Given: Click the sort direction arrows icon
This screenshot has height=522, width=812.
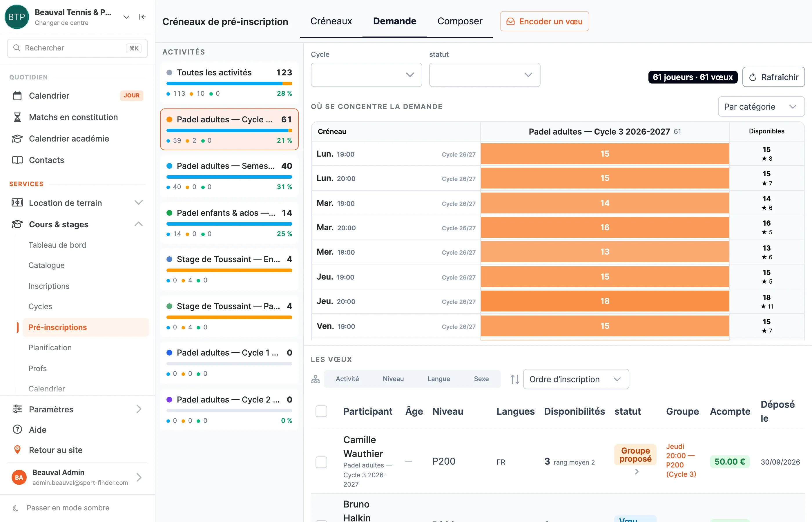Looking at the screenshot, I should point(515,379).
